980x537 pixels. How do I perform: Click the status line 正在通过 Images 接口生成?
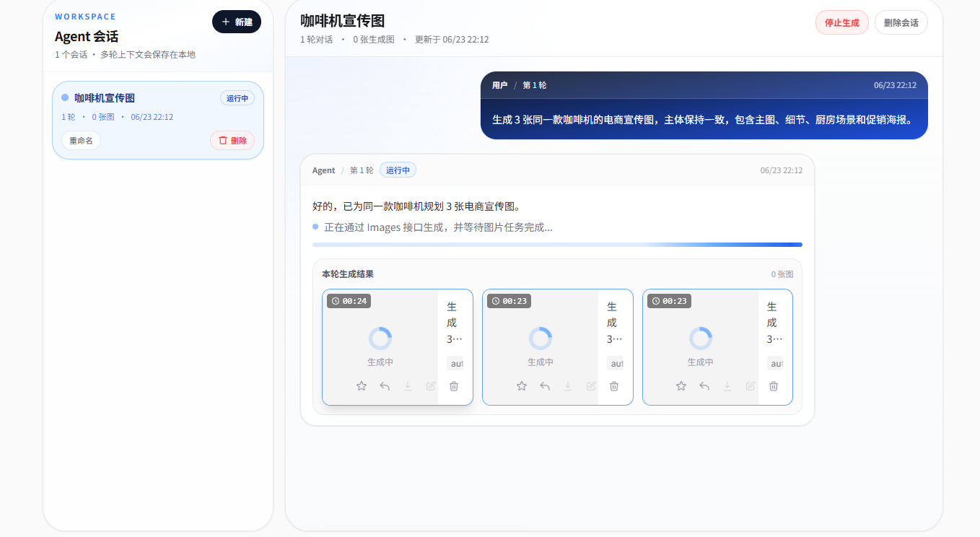[439, 227]
